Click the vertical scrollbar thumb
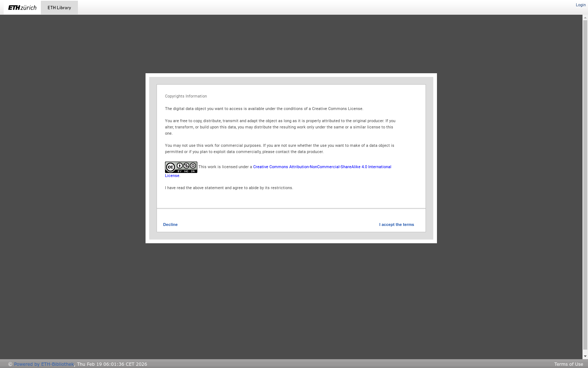Image resolution: width=588 pixels, height=368 pixels. [x=585, y=185]
